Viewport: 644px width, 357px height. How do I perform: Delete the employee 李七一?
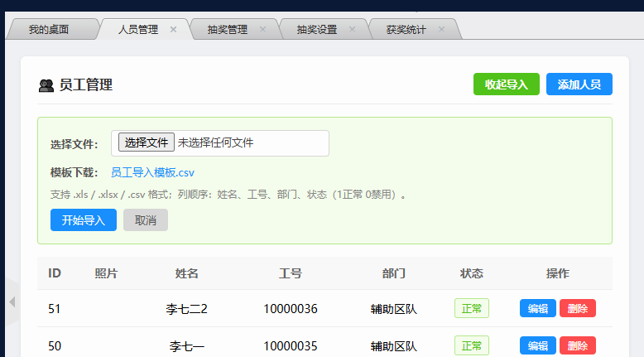pos(578,345)
